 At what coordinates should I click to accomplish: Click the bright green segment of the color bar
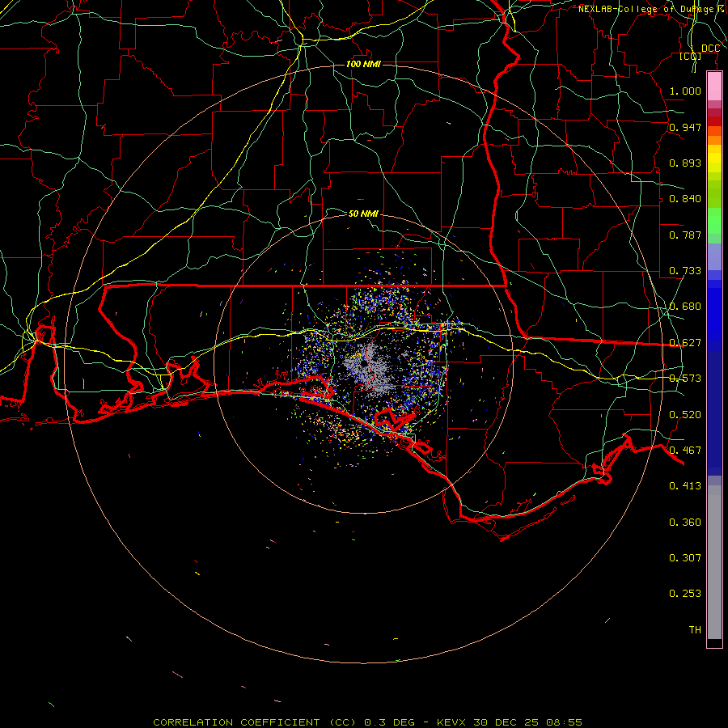pos(714,221)
